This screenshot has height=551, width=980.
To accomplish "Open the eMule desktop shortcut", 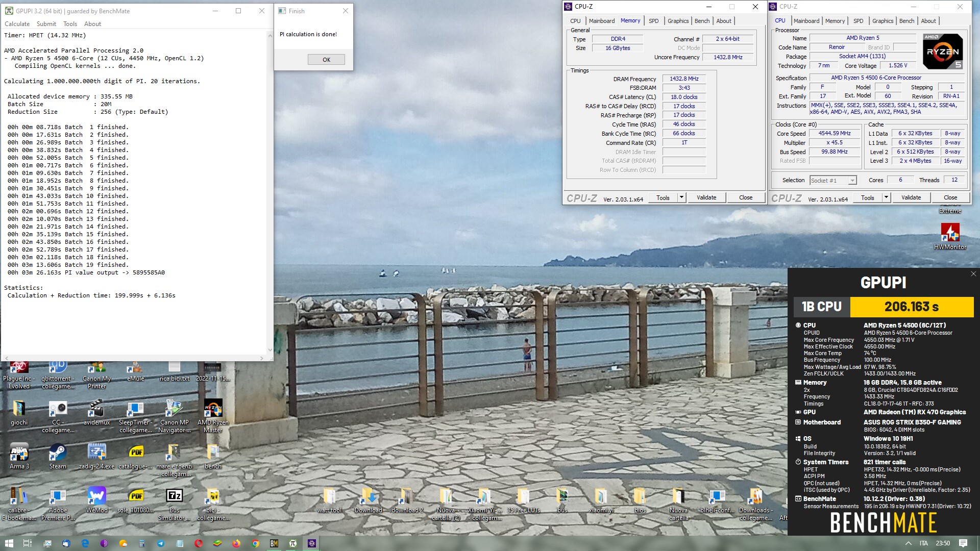I will (135, 371).
